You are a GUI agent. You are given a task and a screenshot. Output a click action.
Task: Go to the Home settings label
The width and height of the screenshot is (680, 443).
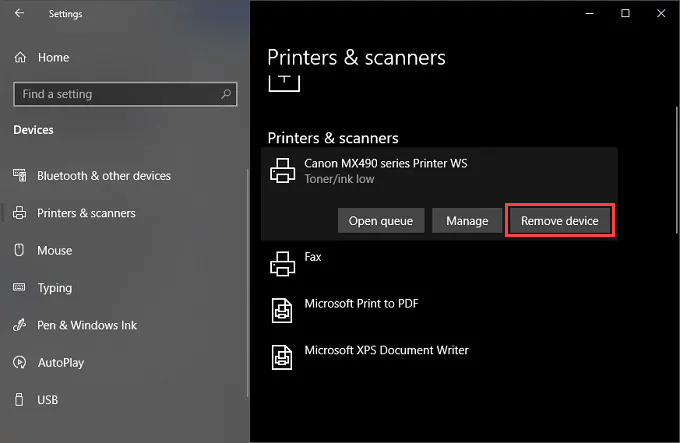pyautogui.click(x=53, y=58)
